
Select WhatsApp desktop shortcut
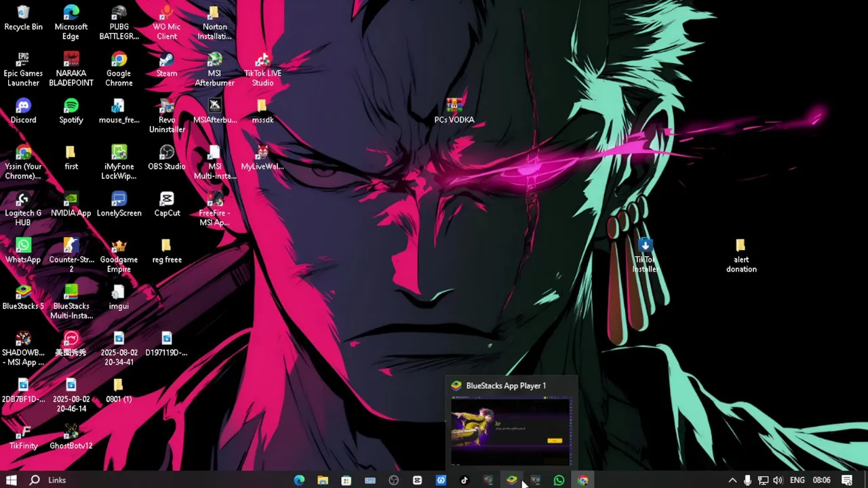coord(23,251)
